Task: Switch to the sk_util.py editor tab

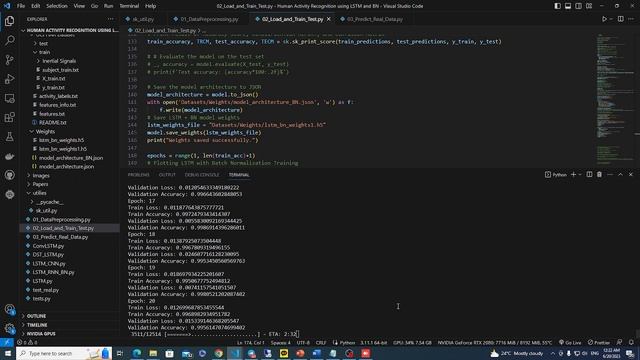Action: point(142,19)
